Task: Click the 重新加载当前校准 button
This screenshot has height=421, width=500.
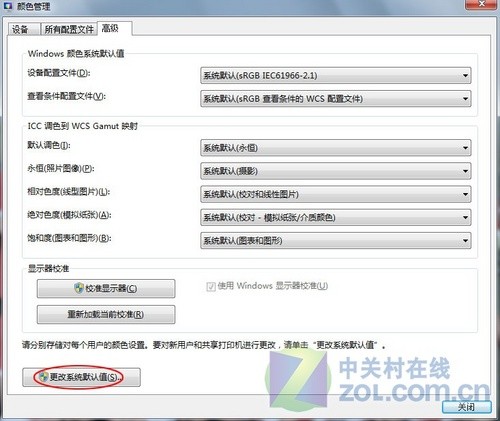Action: (106, 314)
